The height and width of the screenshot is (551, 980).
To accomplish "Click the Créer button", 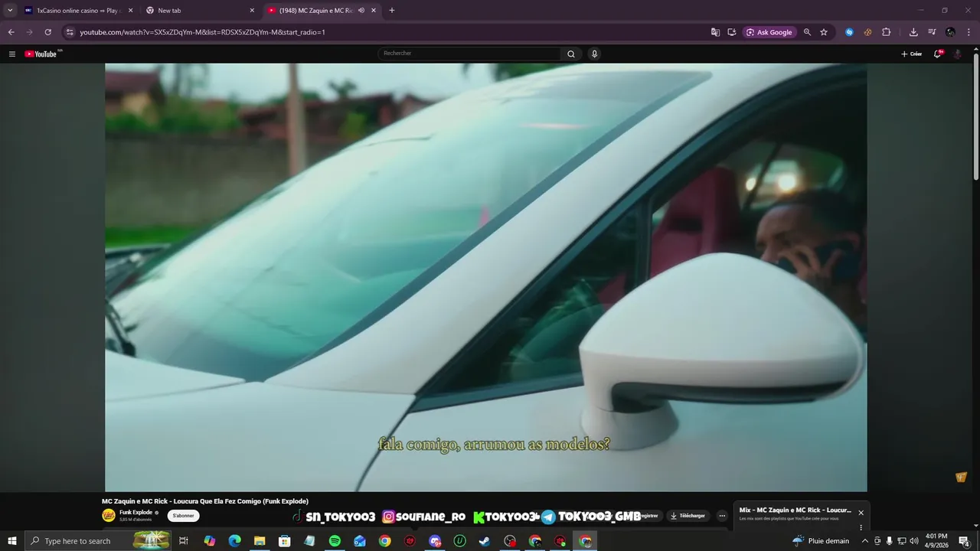I will (x=911, y=54).
